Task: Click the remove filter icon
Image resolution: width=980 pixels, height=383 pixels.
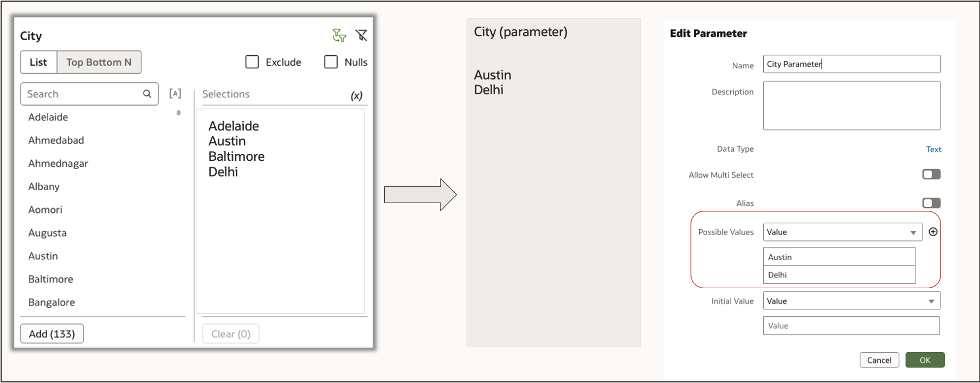Action: coord(362,36)
